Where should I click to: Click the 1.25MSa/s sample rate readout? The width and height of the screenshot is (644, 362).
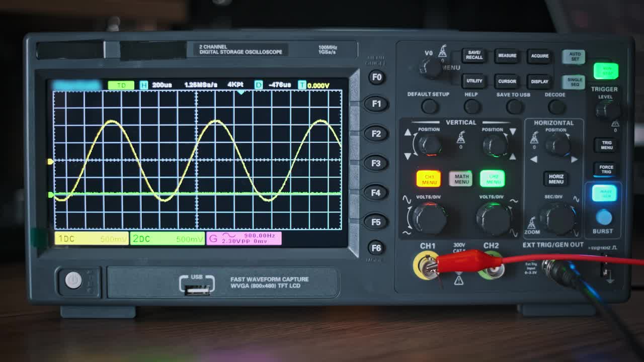click(x=201, y=85)
